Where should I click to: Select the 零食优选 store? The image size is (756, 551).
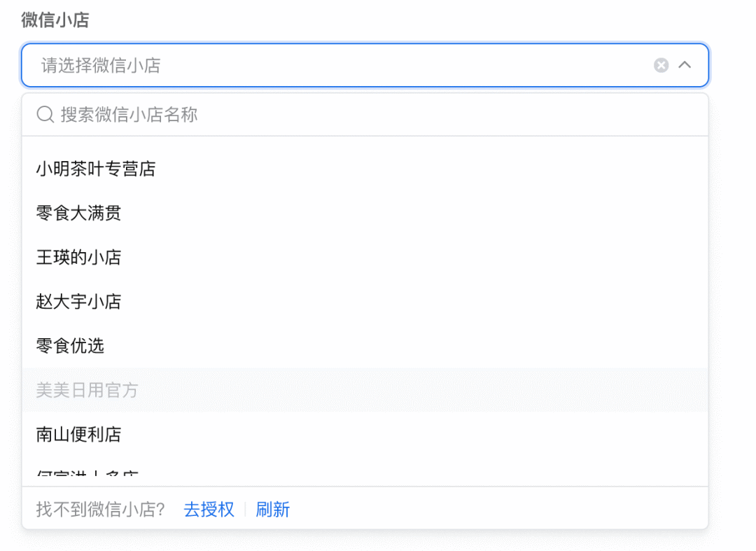click(x=69, y=346)
